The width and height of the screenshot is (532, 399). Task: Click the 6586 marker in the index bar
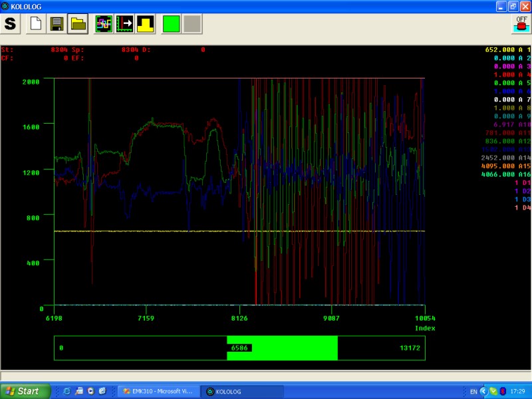click(239, 348)
